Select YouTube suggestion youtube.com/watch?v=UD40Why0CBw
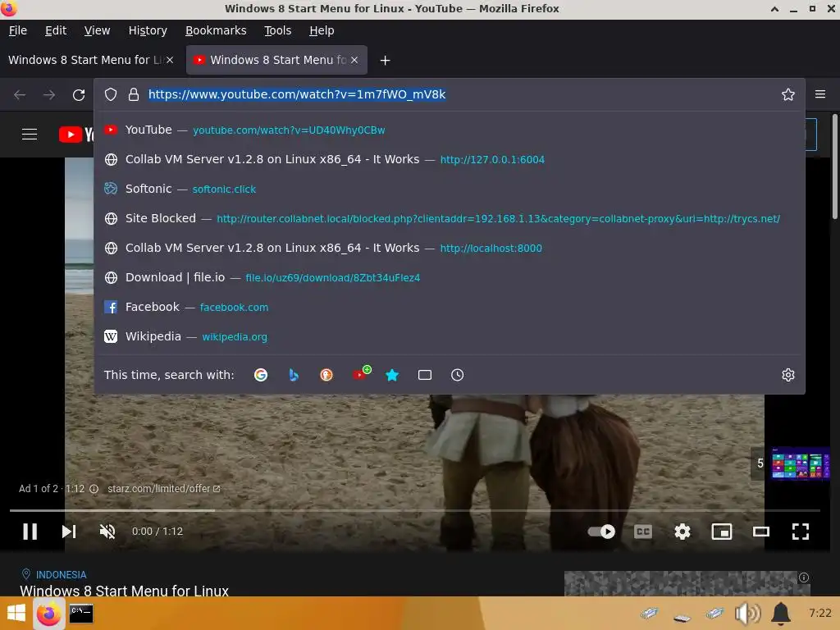Screen dimensions: 840x630 (x=449, y=130)
